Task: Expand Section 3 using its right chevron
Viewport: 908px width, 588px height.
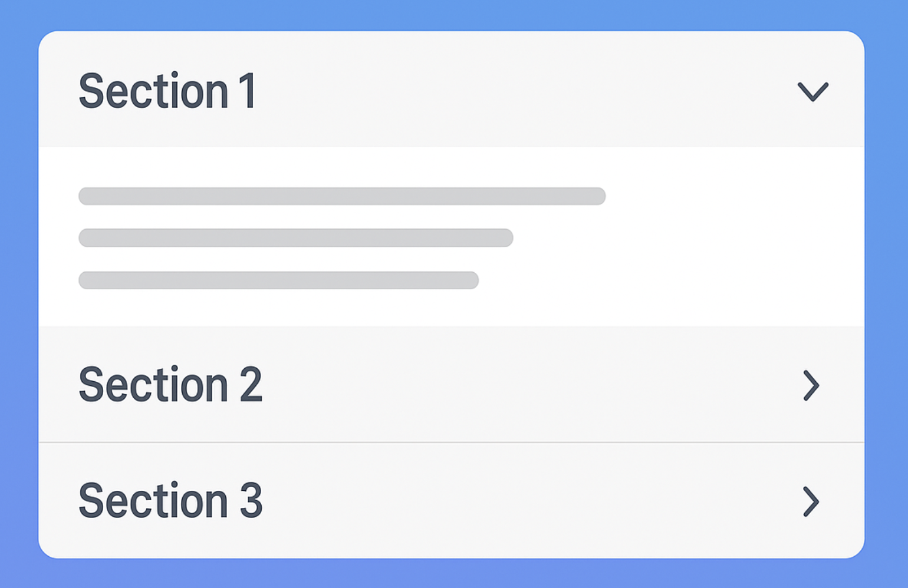Action: (811, 501)
